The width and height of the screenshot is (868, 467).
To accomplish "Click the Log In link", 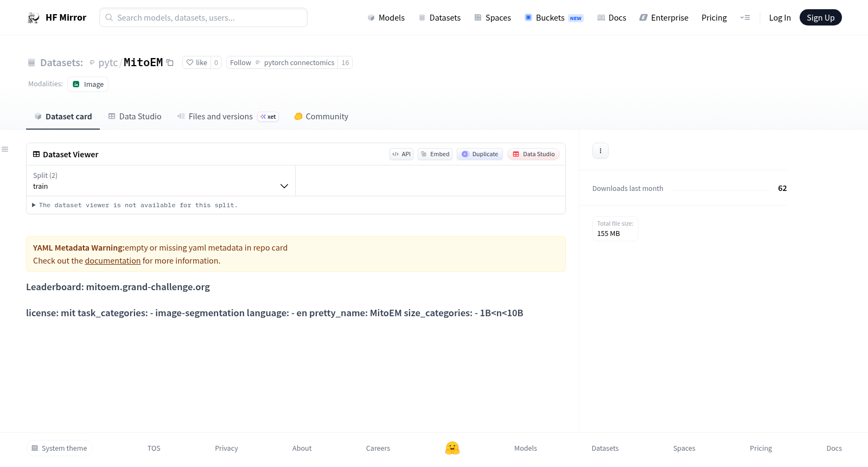I will (x=780, y=18).
